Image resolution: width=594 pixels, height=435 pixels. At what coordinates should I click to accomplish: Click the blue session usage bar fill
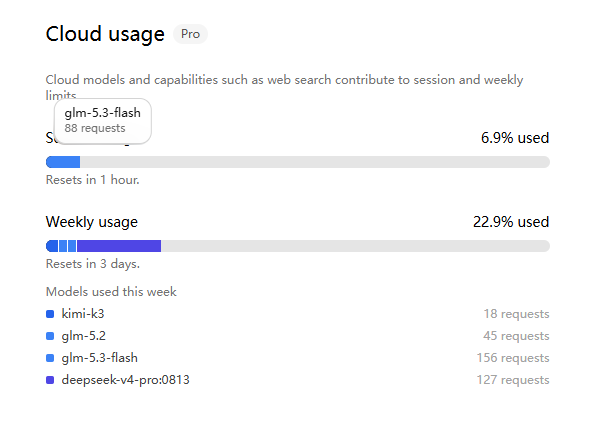coord(63,162)
